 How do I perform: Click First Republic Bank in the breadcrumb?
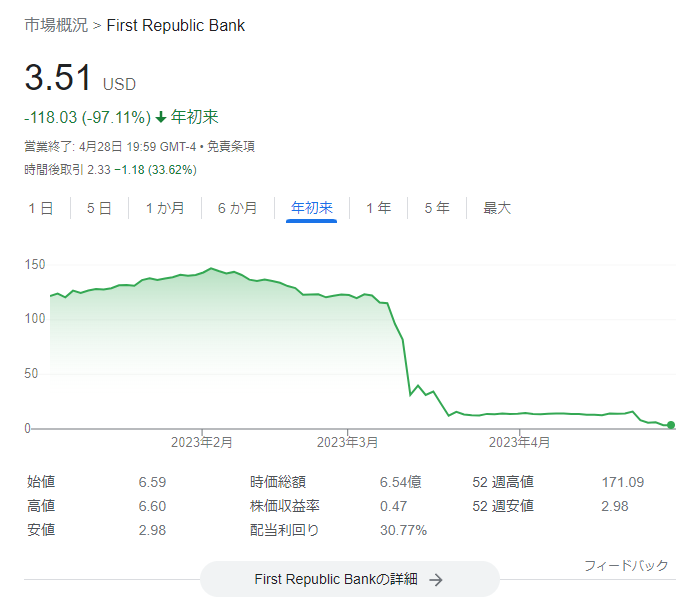pyautogui.click(x=176, y=25)
